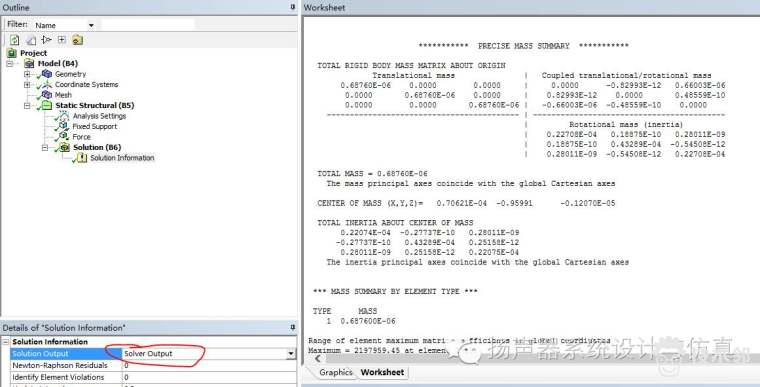Select Model (B4) in the tree
Image resolution: width=760 pixels, height=387 pixels.
58,64
